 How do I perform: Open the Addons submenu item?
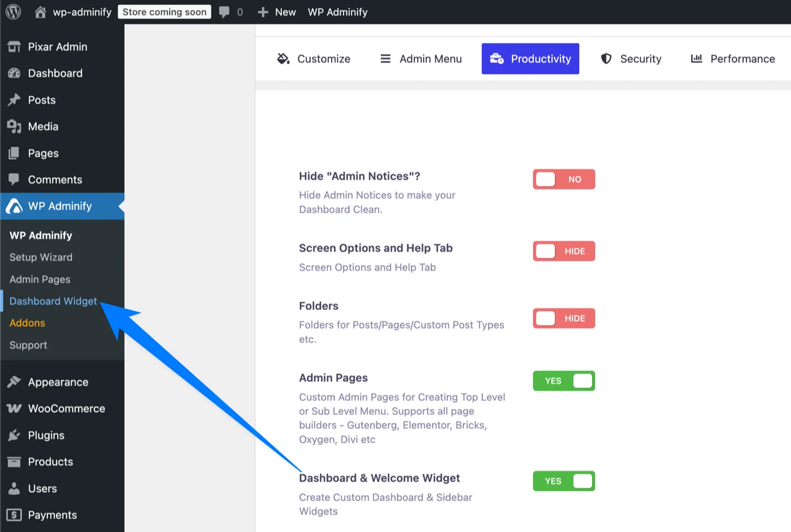coord(27,323)
